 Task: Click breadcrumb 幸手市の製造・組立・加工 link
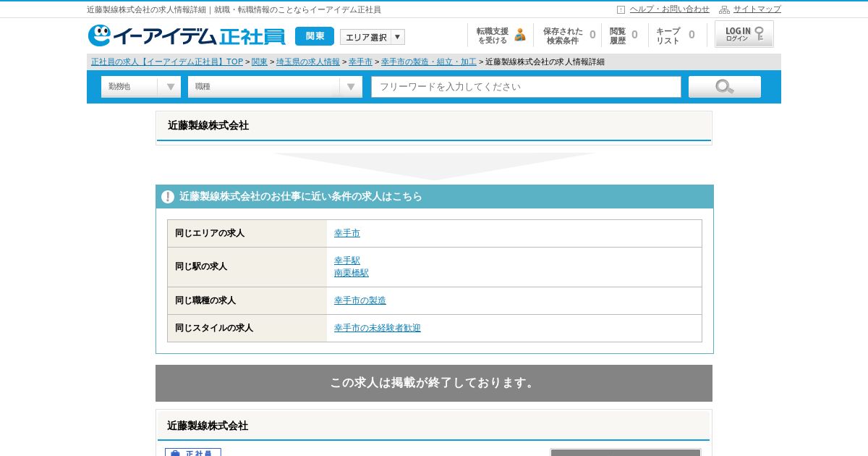429,62
